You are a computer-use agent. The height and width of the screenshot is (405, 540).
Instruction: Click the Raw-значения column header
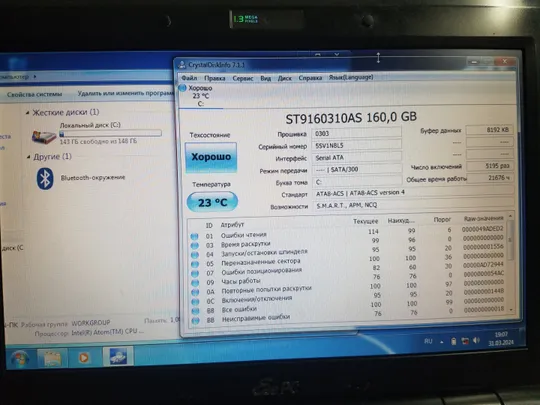tap(484, 218)
